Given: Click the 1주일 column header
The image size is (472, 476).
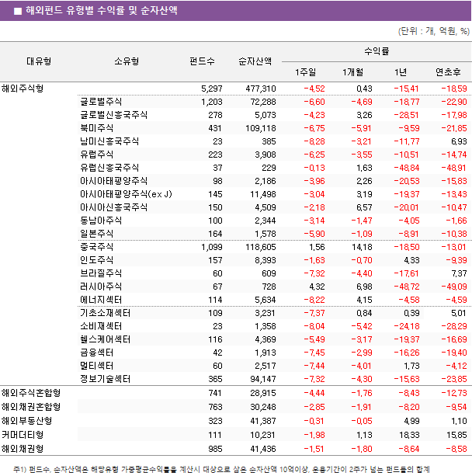Looking at the screenshot, I should click(306, 72).
